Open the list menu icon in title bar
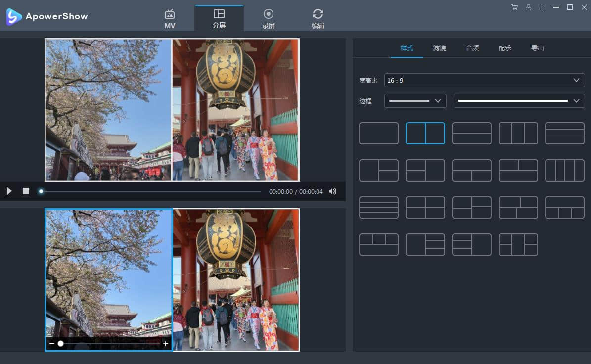Image resolution: width=591 pixels, height=364 pixels. [x=543, y=7]
